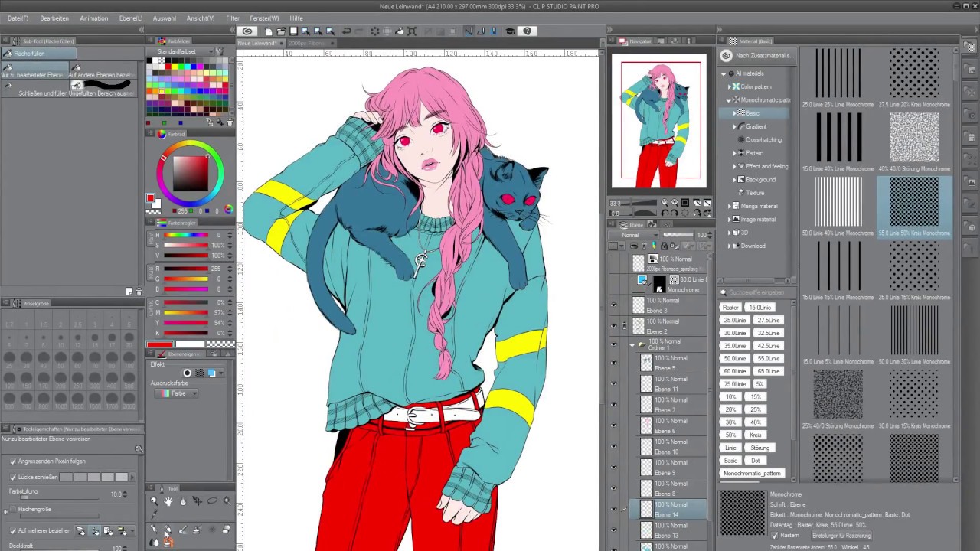Screen dimensions: 980x551
Task: Collapse the Monochromatic pattern node
Action: point(729,100)
